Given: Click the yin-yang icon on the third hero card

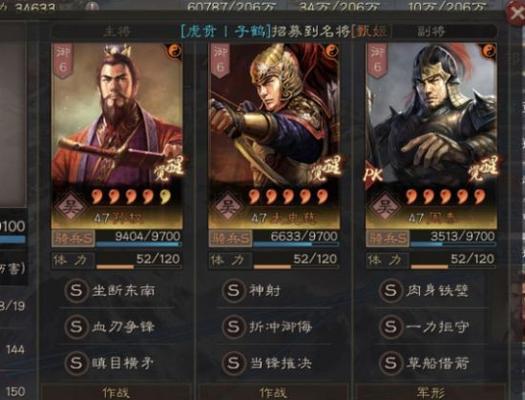Looking at the screenshot, I should coord(489,51).
